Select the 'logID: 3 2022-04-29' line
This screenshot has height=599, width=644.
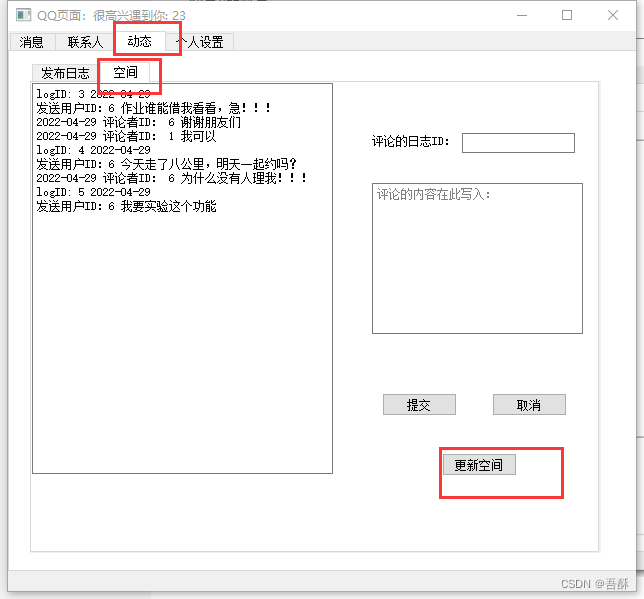(93, 94)
